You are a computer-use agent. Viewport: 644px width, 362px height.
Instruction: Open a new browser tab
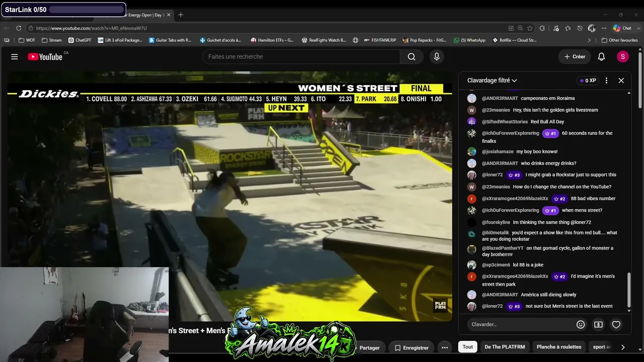coord(181,15)
